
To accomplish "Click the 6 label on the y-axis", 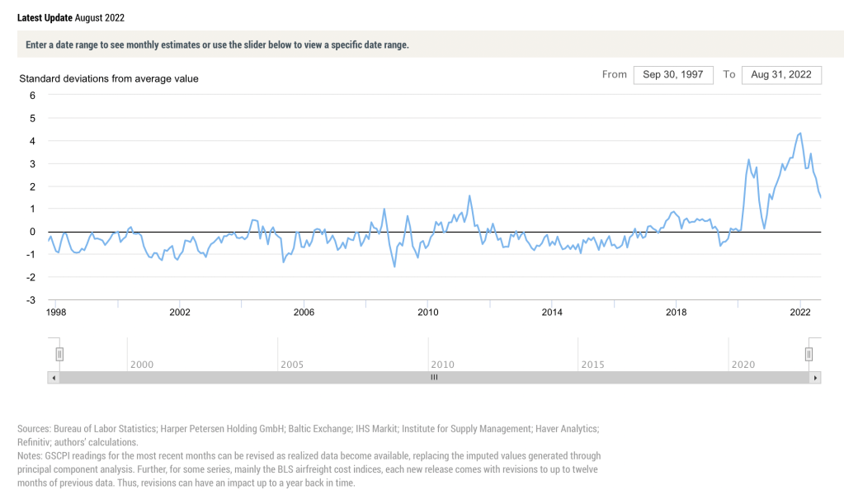I will click(33, 95).
